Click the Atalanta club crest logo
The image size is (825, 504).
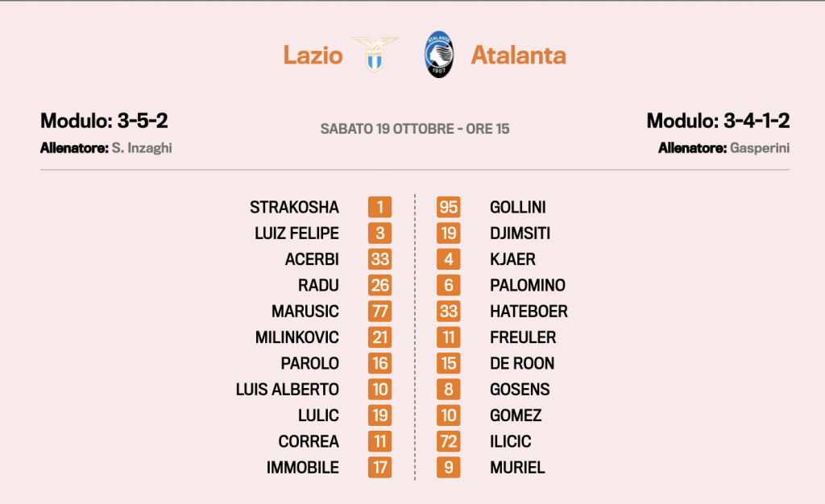(439, 55)
